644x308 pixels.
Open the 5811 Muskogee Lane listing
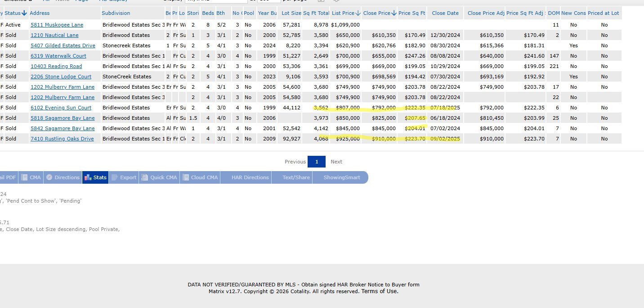click(x=57, y=25)
